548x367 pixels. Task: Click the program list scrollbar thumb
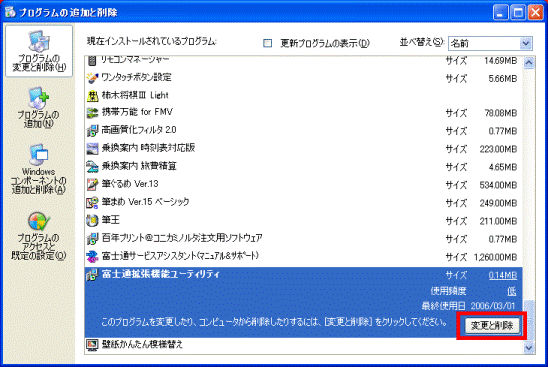[x=529, y=320]
